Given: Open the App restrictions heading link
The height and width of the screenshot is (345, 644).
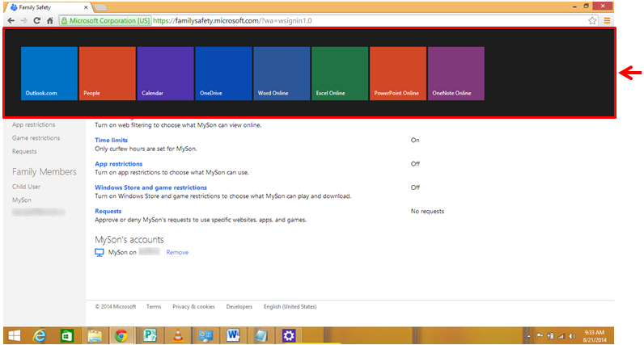Looking at the screenshot, I should pyautogui.click(x=119, y=164).
